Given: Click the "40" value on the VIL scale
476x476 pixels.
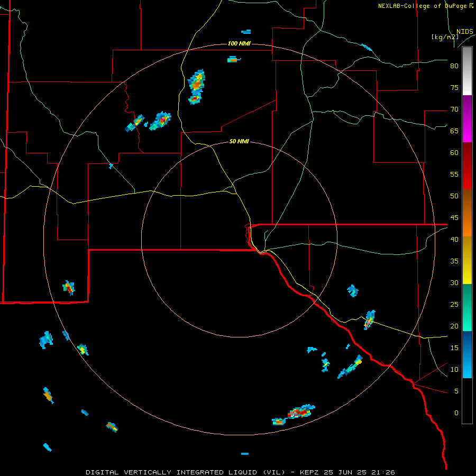Looking at the screenshot, I should [454, 239].
